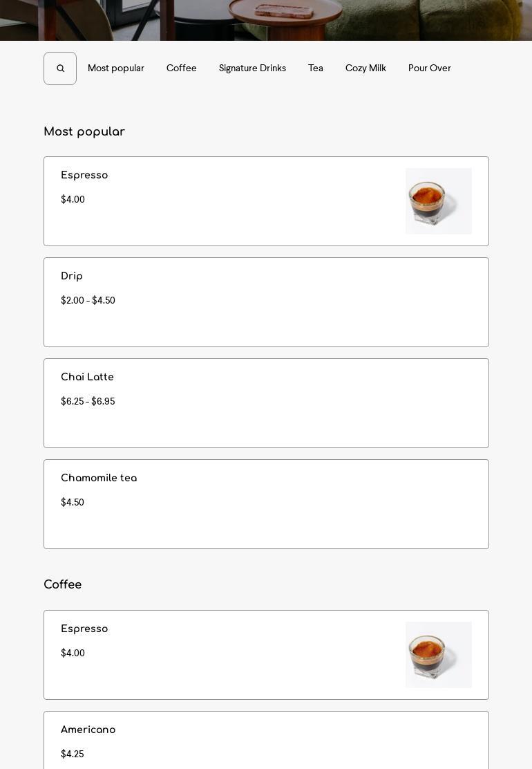Click the Espresso photo in Coffee section
The image size is (532, 769).
click(x=439, y=655)
